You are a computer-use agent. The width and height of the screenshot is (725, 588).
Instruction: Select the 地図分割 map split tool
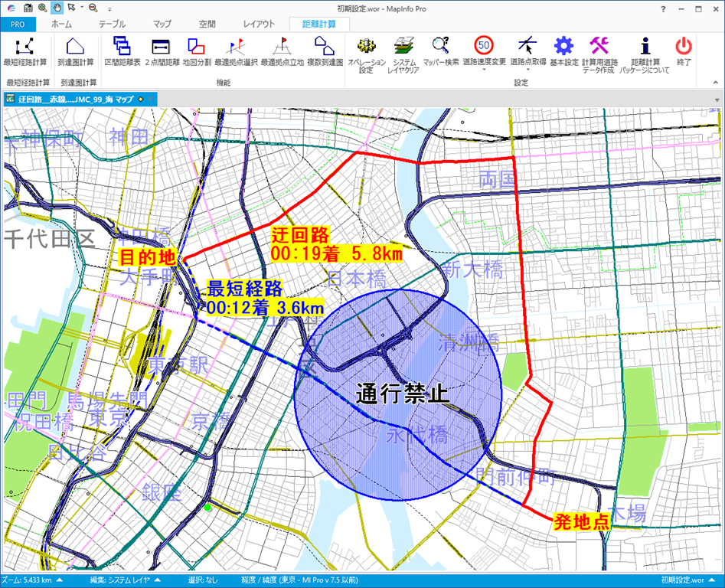[196, 46]
